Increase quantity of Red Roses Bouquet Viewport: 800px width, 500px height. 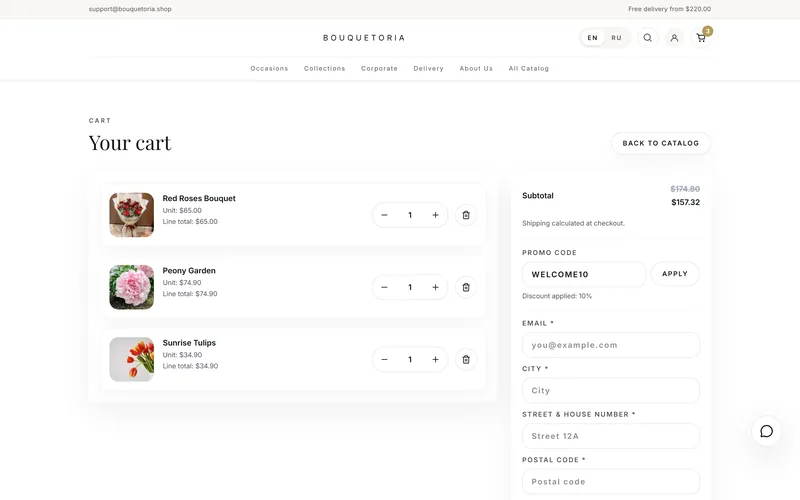pos(435,215)
